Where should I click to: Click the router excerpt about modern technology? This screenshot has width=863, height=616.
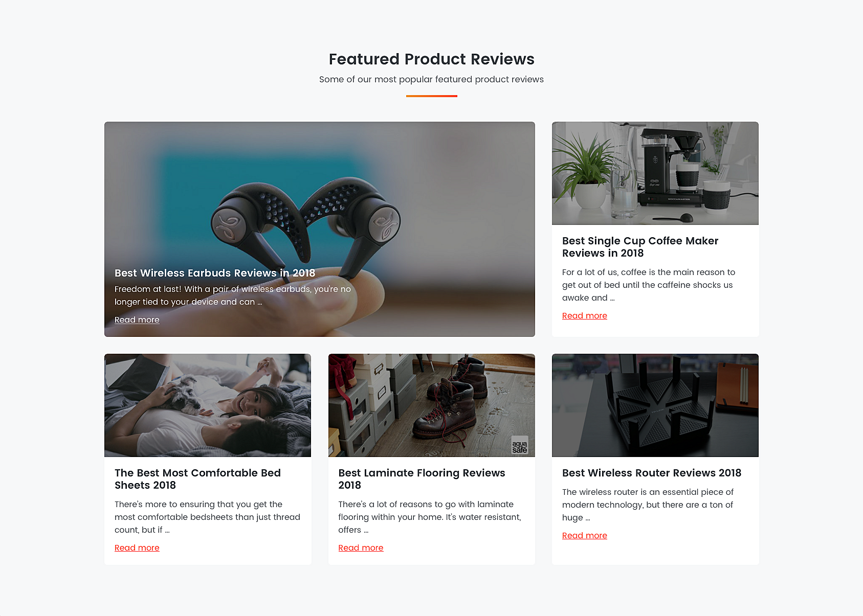coord(648,505)
